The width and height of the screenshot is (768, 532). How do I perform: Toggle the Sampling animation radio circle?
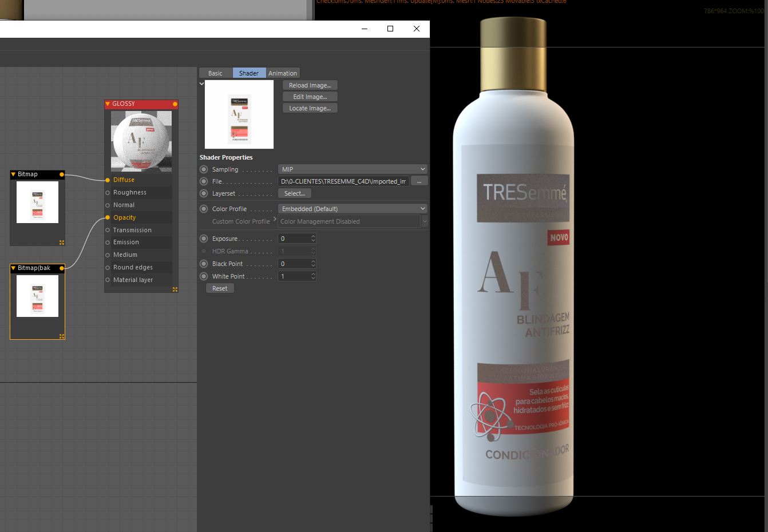pos(204,169)
